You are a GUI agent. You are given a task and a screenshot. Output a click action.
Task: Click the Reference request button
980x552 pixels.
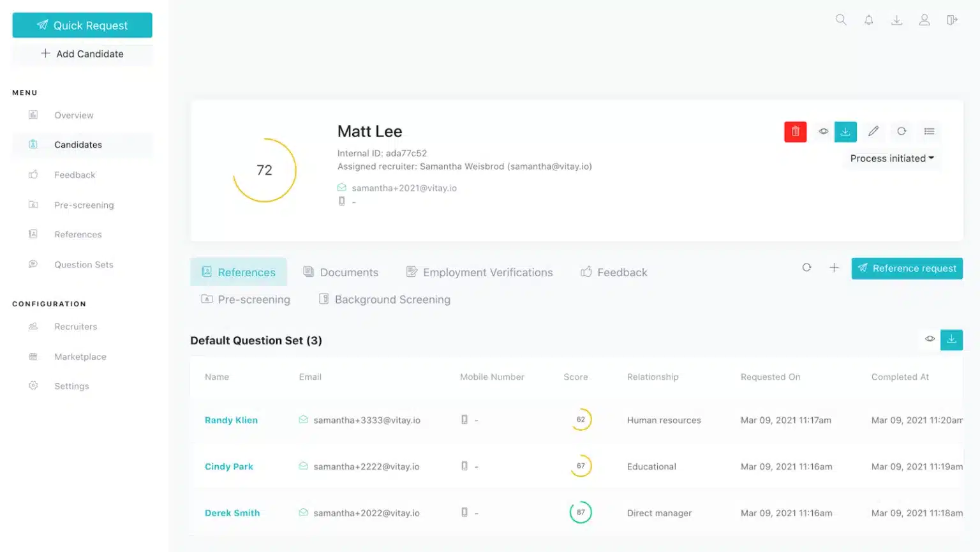[x=907, y=268]
